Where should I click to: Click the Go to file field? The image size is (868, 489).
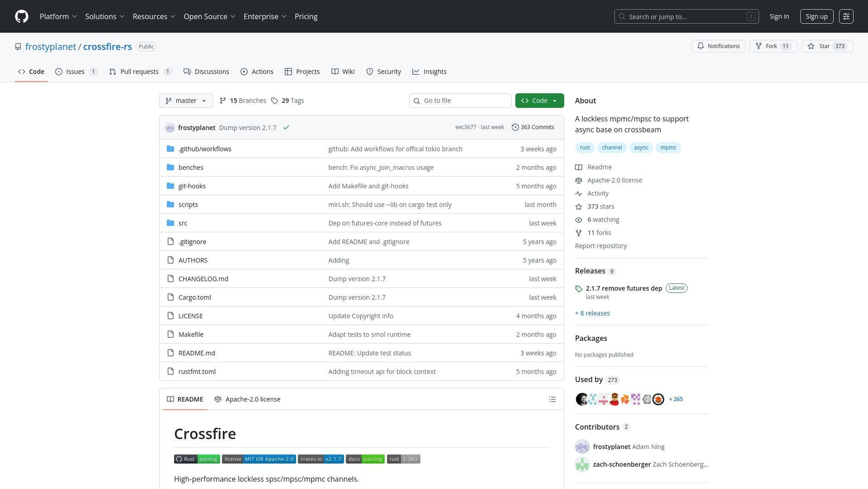click(x=460, y=101)
